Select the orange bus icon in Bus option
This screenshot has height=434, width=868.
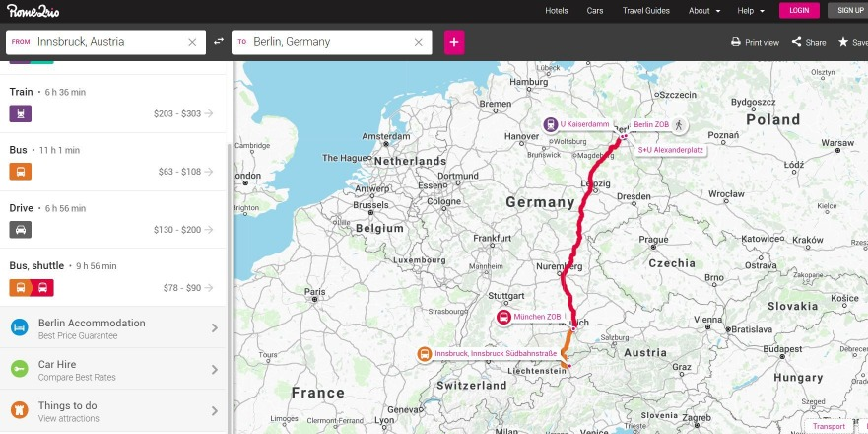(21, 172)
